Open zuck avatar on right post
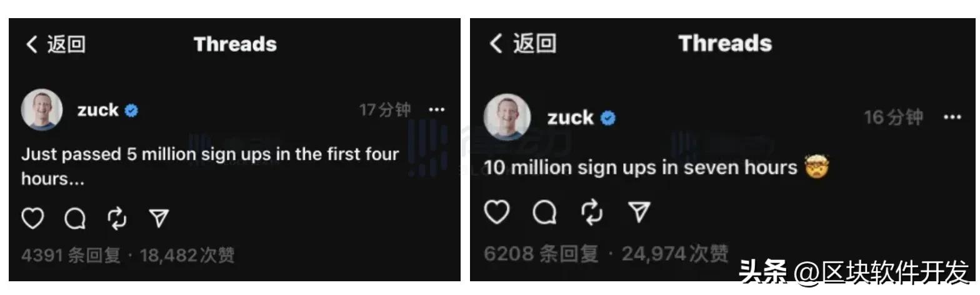 507,117
